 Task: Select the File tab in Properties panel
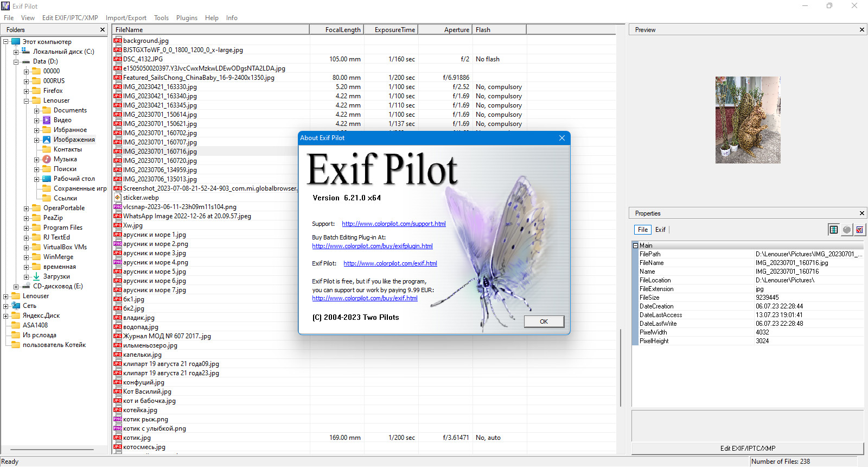pos(643,230)
